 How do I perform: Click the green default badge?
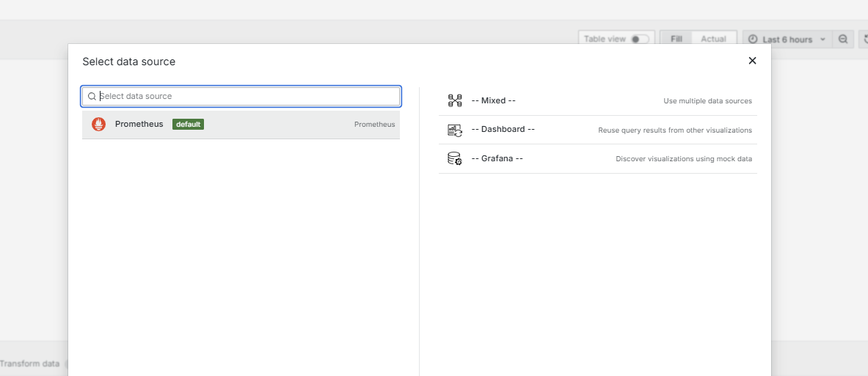[x=188, y=125]
